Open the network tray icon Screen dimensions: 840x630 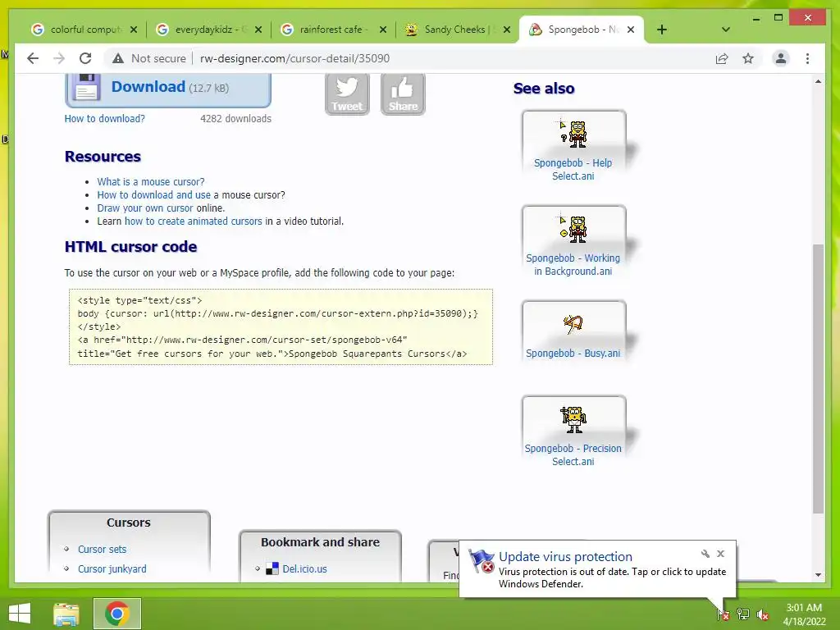(x=743, y=614)
